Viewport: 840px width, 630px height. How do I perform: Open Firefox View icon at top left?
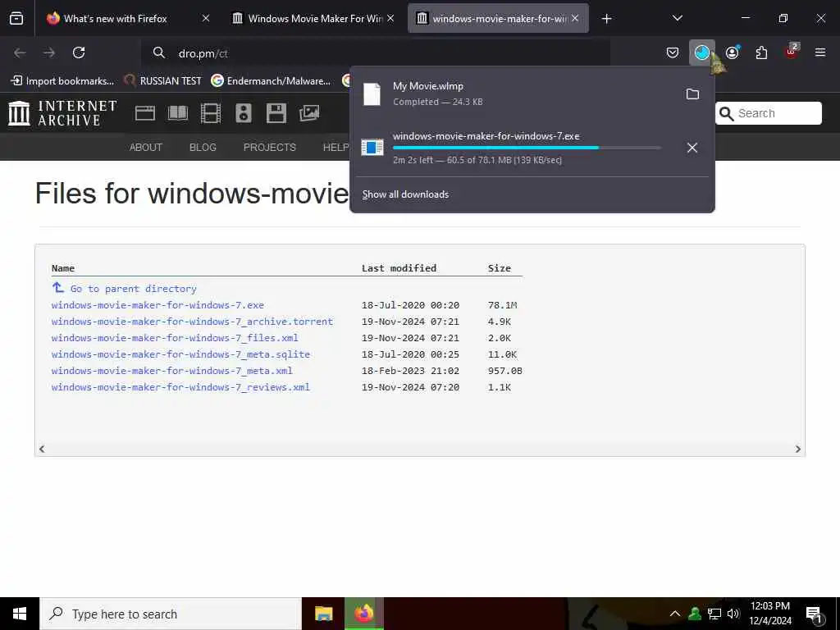pyautogui.click(x=16, y=18)
